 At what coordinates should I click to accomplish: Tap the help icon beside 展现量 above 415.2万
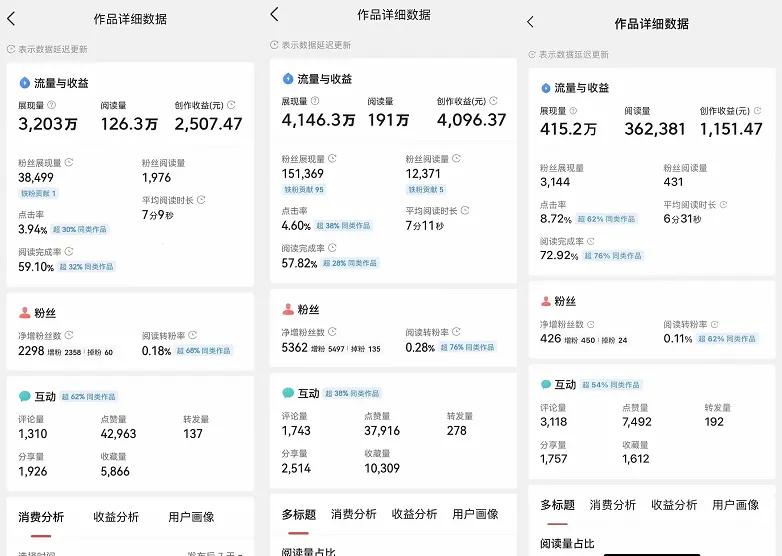tap(573, 111)
